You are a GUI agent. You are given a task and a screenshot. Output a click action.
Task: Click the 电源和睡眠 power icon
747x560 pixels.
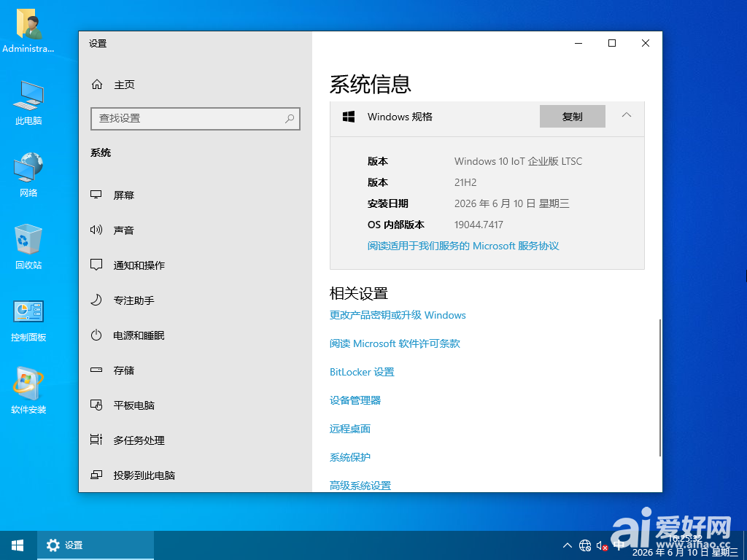click(x=96, y=335)
